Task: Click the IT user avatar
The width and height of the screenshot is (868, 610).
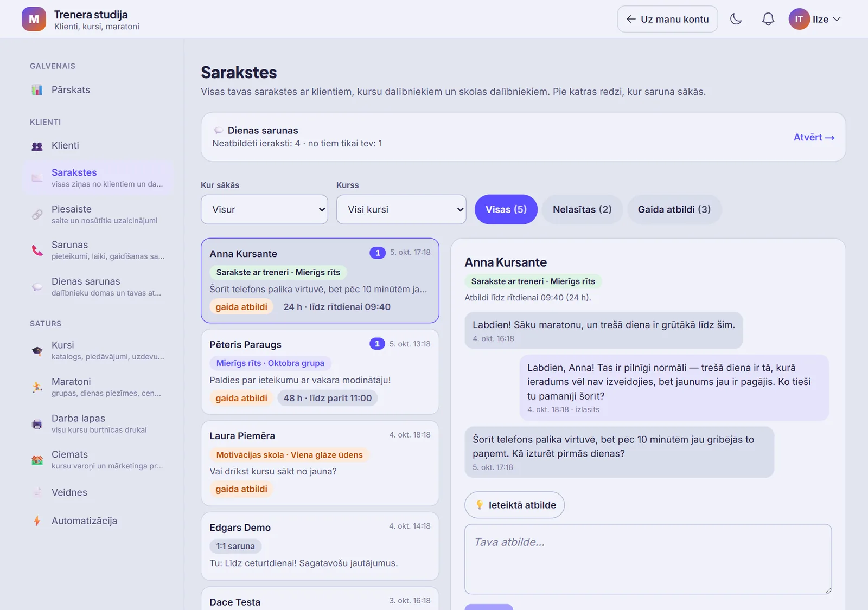Action: [799, 19]
